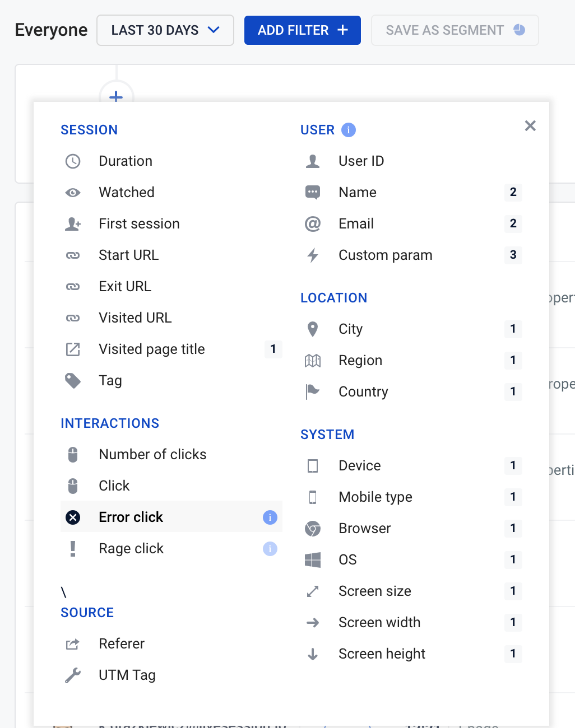Image resolution: width=575 pixels, height=728 pixels.
Task: Open the LAST 30 DAYS dropdown
Action: pyautogui.click(x=165, y=30)
